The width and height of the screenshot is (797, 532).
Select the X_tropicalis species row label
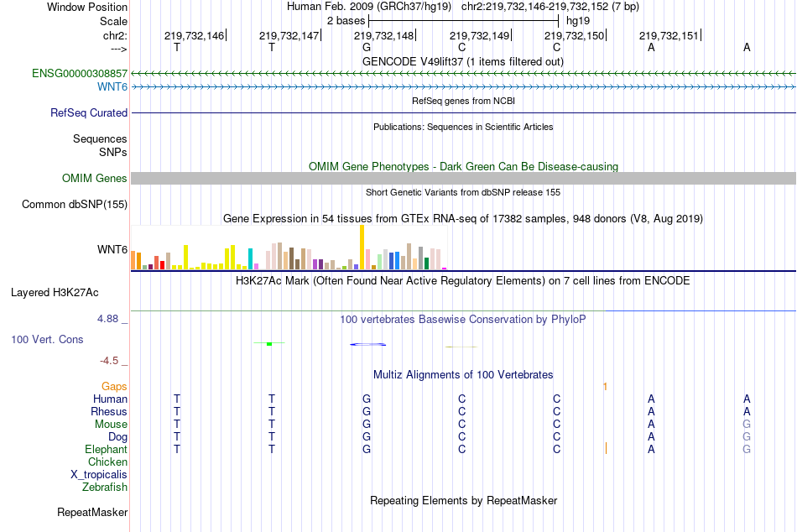click(x=99, y=475)
